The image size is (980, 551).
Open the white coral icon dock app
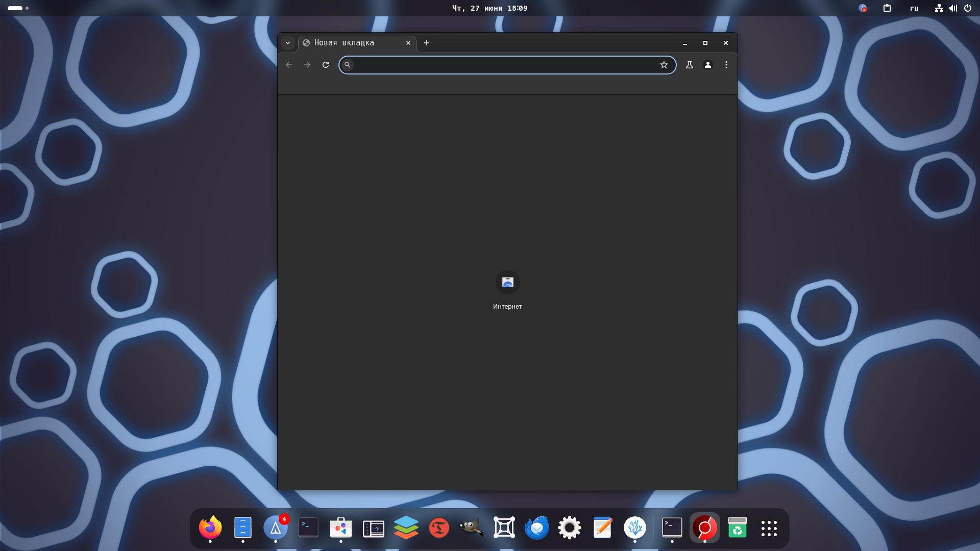pos(635,528)
